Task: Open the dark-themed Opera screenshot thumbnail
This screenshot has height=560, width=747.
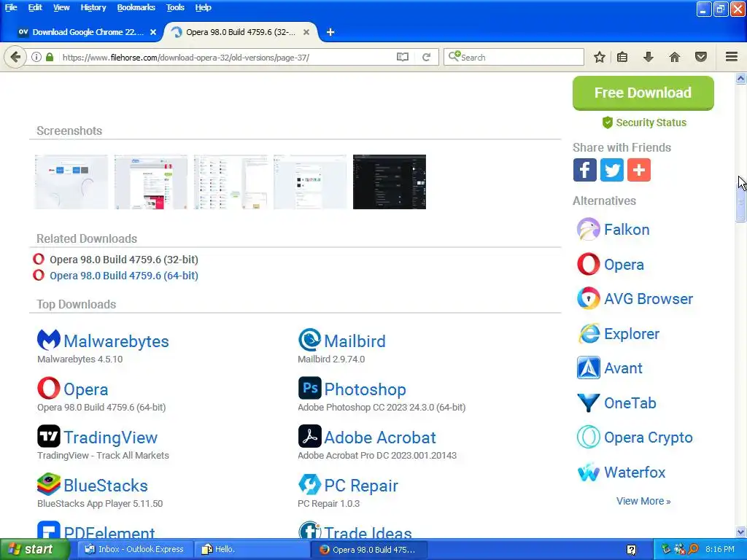Action: [390, 182]
